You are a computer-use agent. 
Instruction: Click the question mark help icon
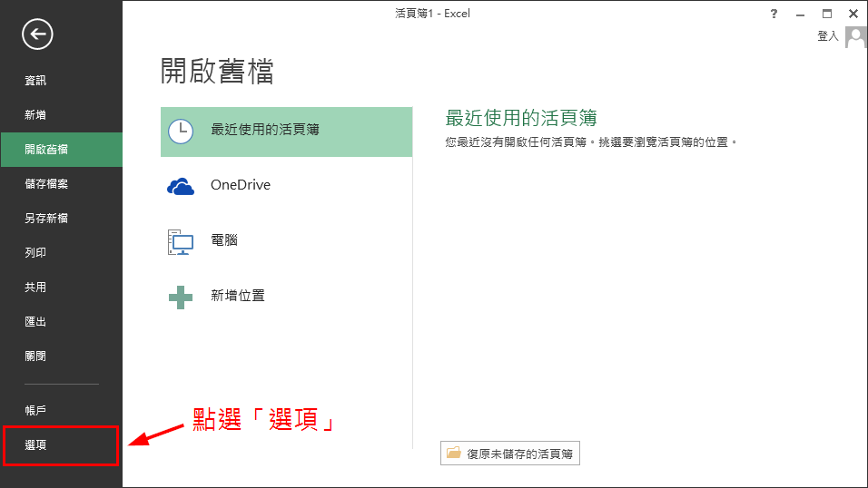(774, 14)
